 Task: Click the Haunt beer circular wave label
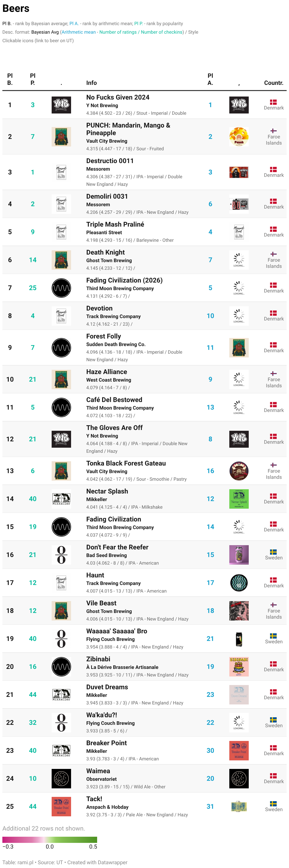coord(239,583)
